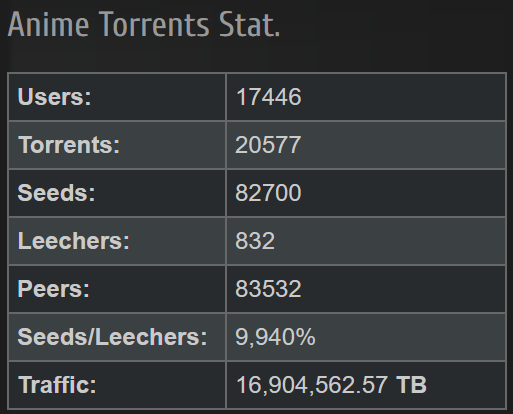This screenshot has width=513, height=414.
Task: Click the ratio value 9,940%
Action: [x=275, y=337]
